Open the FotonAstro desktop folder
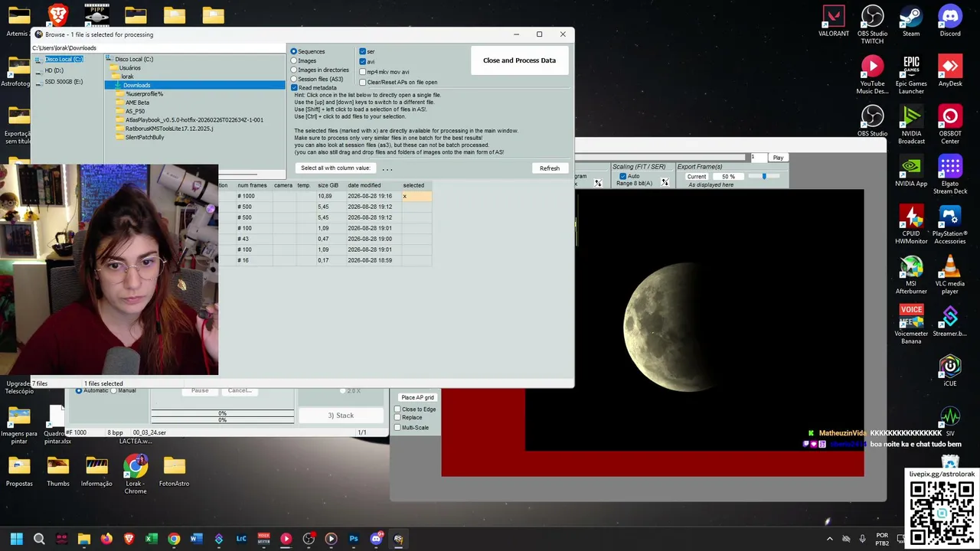This screenshot has width=980, height=551. click(x=174, y=471)
